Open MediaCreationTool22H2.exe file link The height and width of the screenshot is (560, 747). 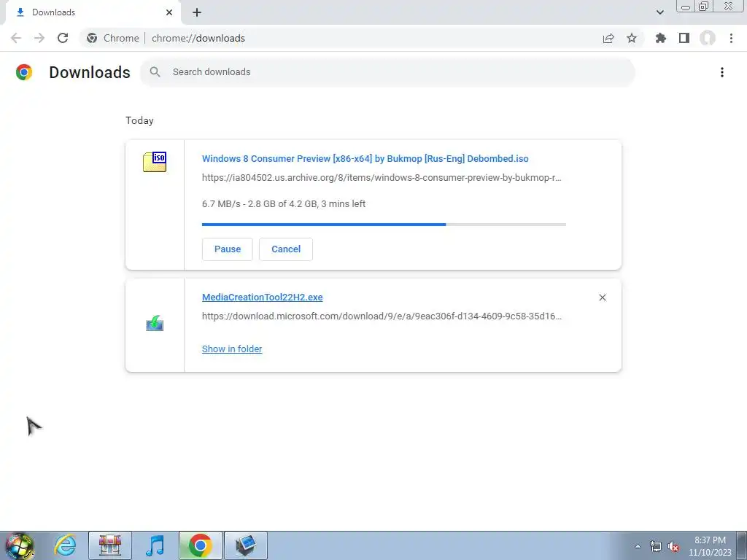(262, 297)
